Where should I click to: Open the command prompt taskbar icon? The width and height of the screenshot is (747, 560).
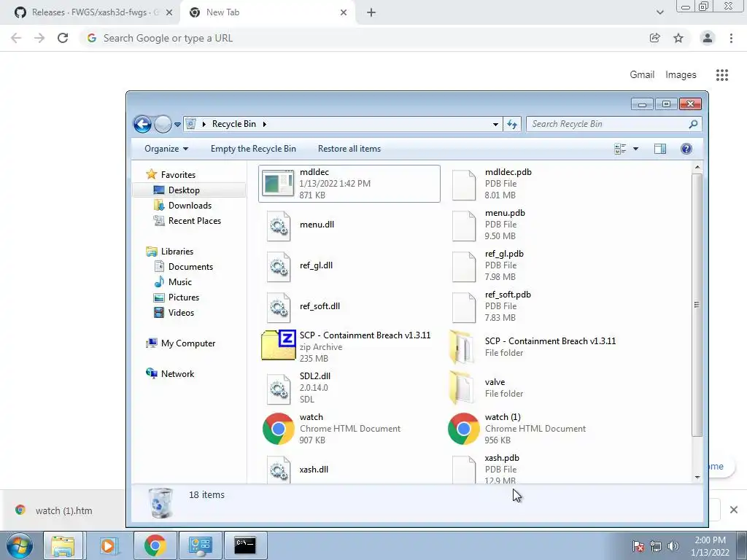coord(245,545)
